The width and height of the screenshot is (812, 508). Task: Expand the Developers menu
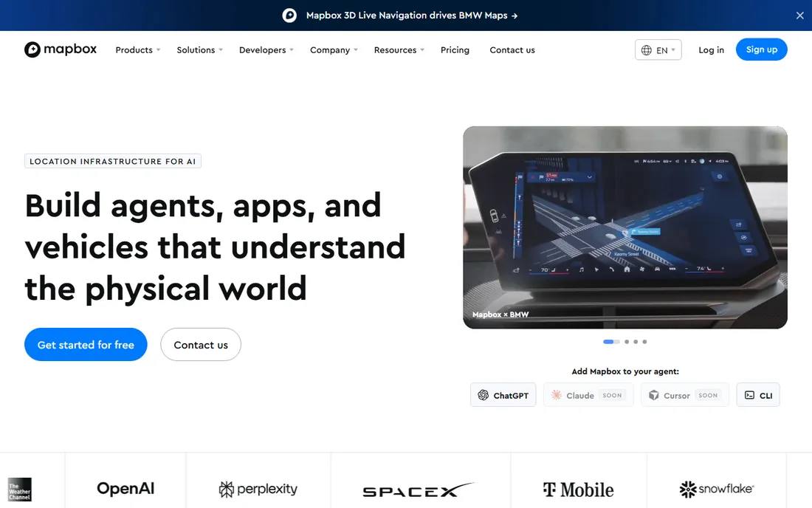[x=266, y=50]
